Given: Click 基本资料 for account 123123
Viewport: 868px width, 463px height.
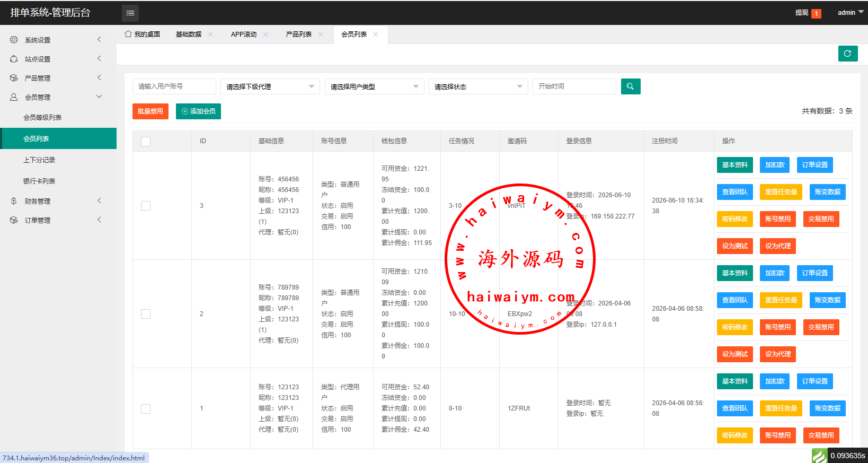Looking at the screenshot, I should tap(735, 381).
